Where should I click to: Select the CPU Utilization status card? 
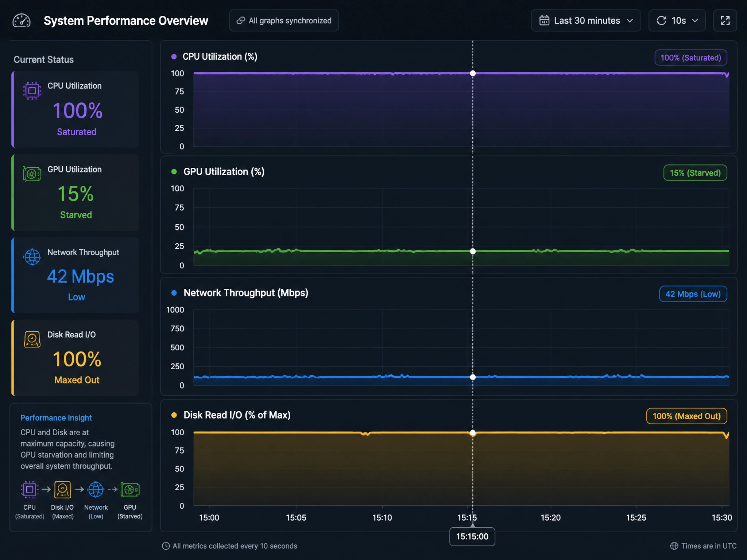click(75, 109)
